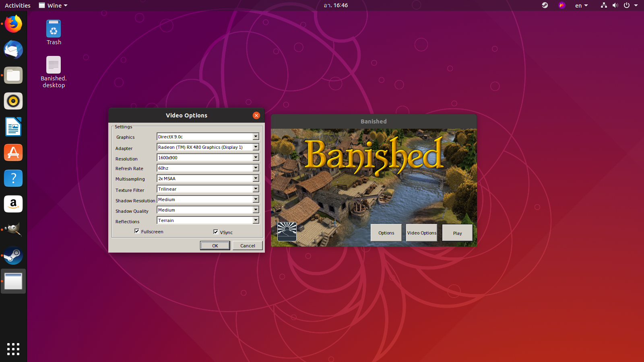
Task: Close the Video Options dialog
Action: click(x=256, y=115)
